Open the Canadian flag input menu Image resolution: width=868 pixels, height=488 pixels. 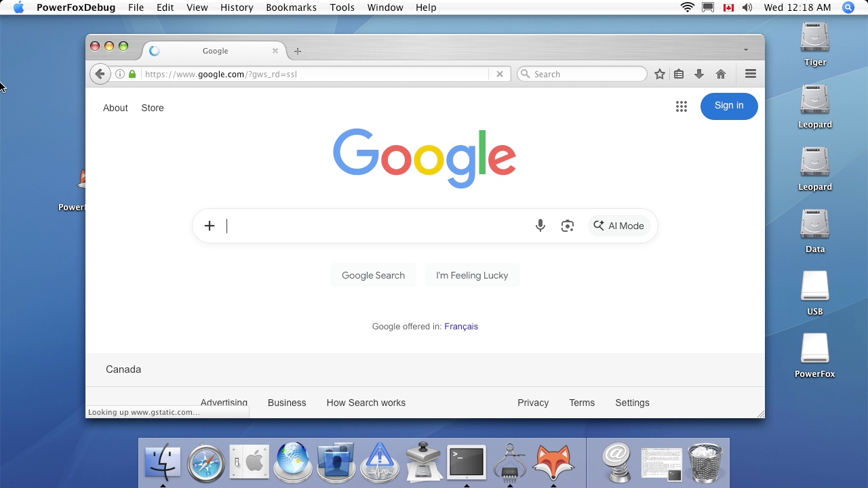point(728,7)
